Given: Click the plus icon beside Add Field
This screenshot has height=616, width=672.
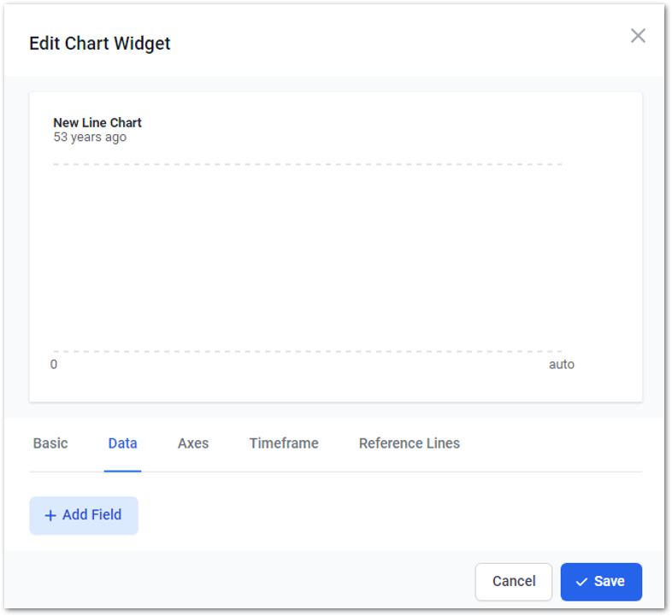Looking at the screenshot, I should point(50,516).
